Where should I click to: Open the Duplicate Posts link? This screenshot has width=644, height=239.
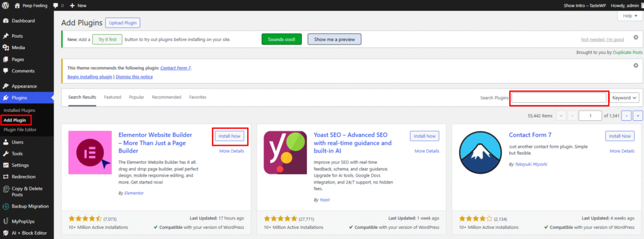pyautogui.click(x=628, y=53)
